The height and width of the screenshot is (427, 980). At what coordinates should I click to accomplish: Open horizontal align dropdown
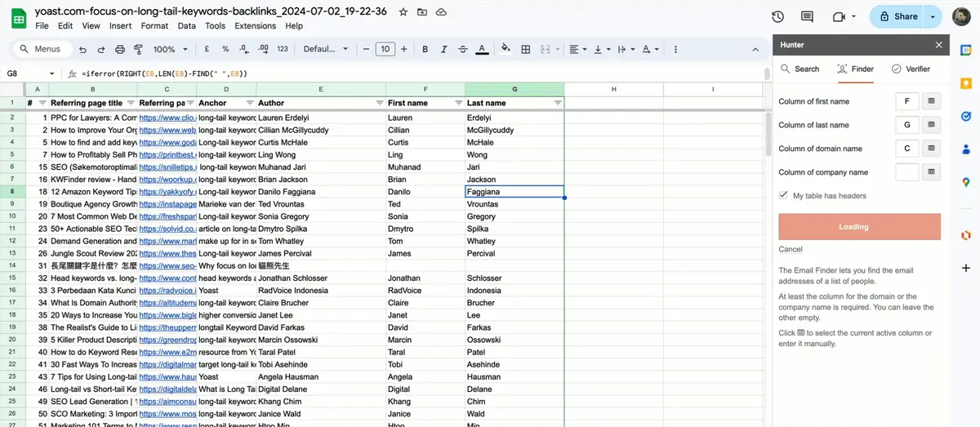click(x=577, y=49)
